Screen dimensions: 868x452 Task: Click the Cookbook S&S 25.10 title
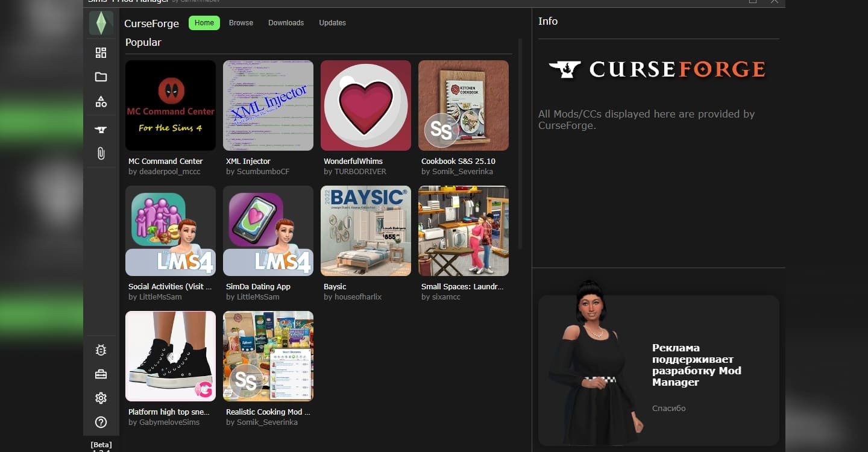(458, 161)
